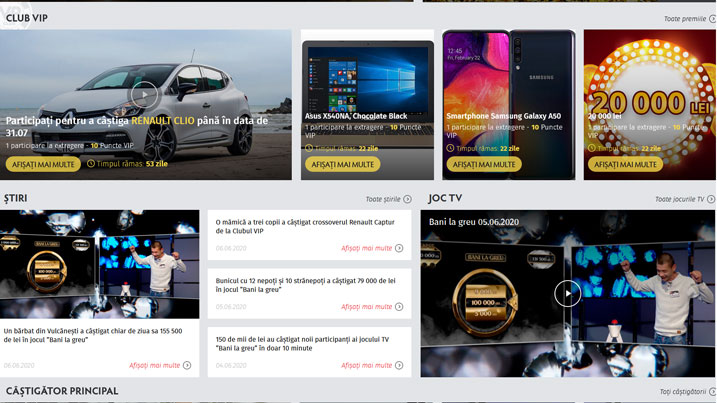Click AFIȘAȚI MAI MULTE on Asus laptop card
The image size is (717, 403).
(342, 164)
